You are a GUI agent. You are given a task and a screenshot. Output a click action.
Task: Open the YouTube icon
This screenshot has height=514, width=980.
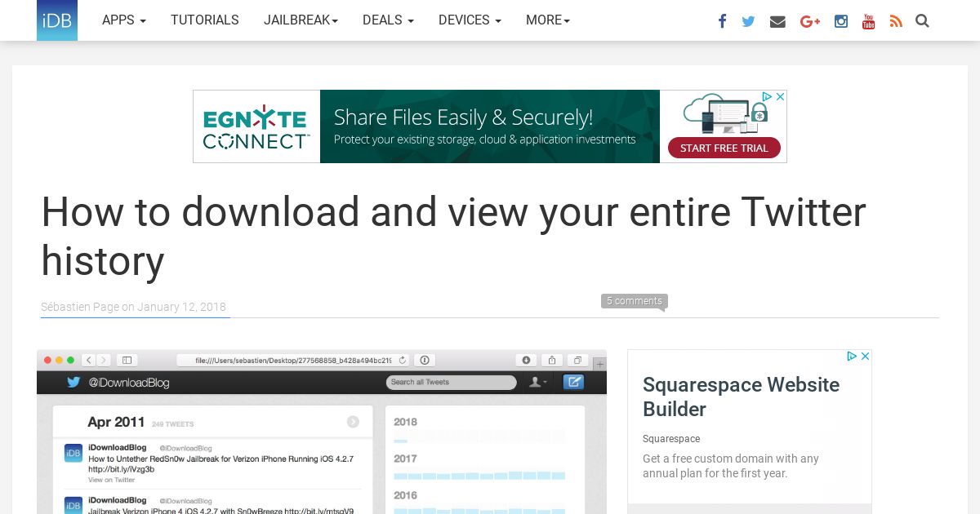[869, 21]
